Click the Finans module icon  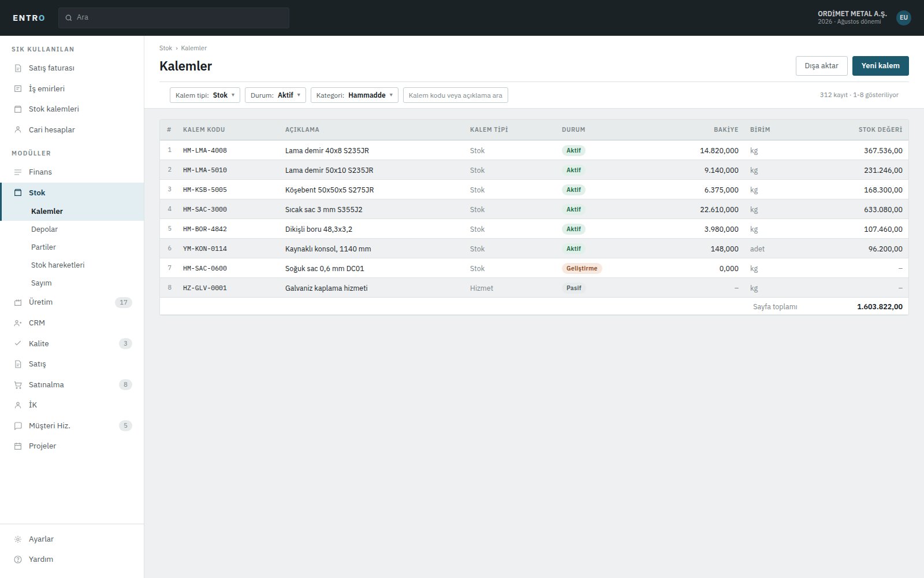pos(18,172)
